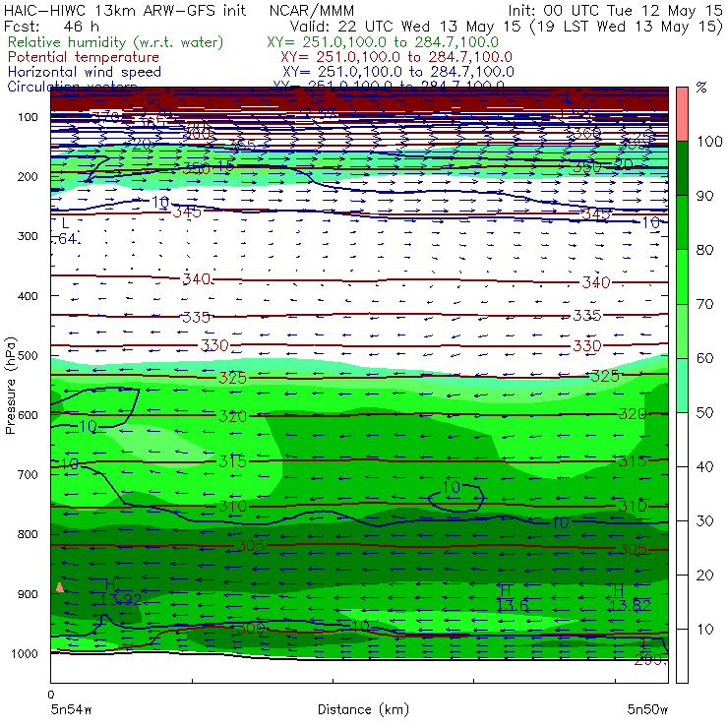Click the pink above-100% color bar segment
The image size is (728, 728).
682,114
